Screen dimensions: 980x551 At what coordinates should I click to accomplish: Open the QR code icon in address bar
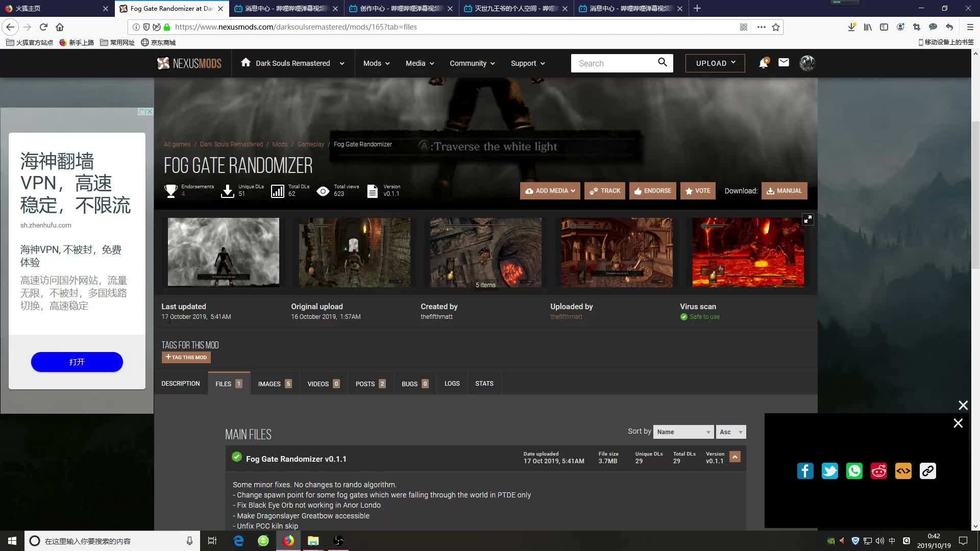point(744,27)
